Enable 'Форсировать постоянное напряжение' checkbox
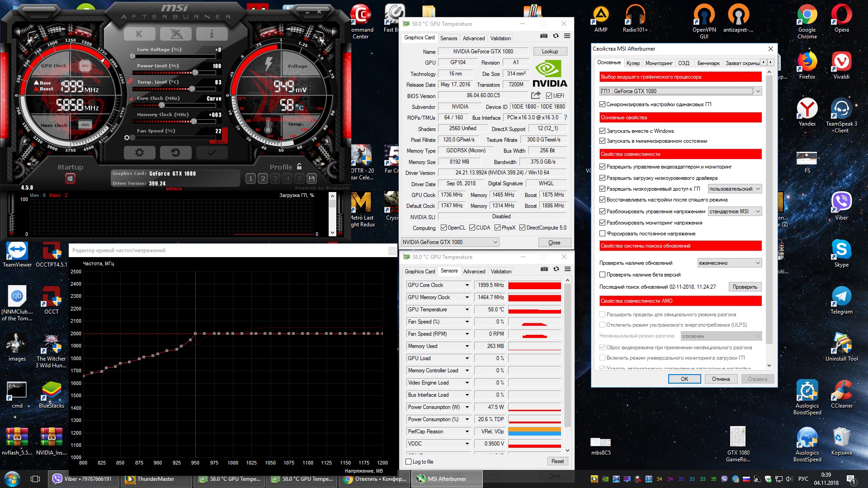The height and width of the screenshot is (488, 868). (602, 234)
